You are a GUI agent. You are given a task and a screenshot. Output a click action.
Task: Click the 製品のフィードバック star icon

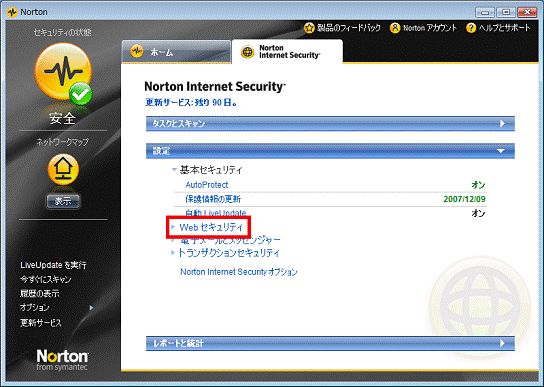[x=309, y=28]
